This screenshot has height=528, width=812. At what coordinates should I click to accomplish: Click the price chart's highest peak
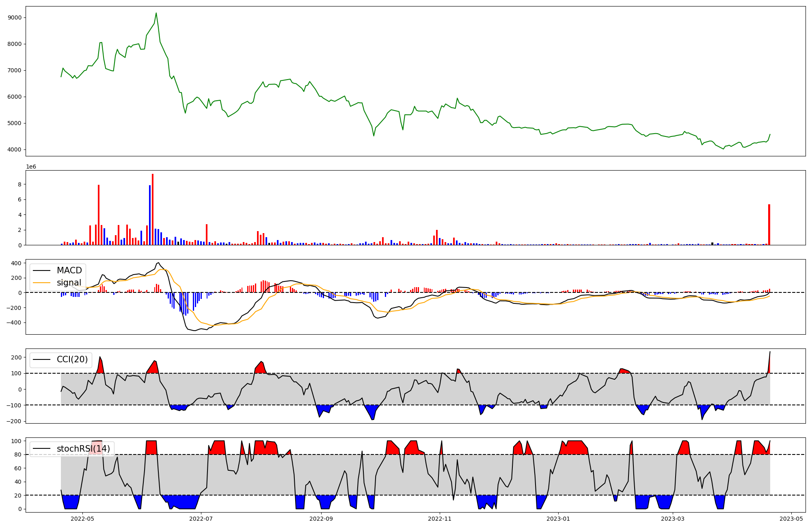[156, 13]
